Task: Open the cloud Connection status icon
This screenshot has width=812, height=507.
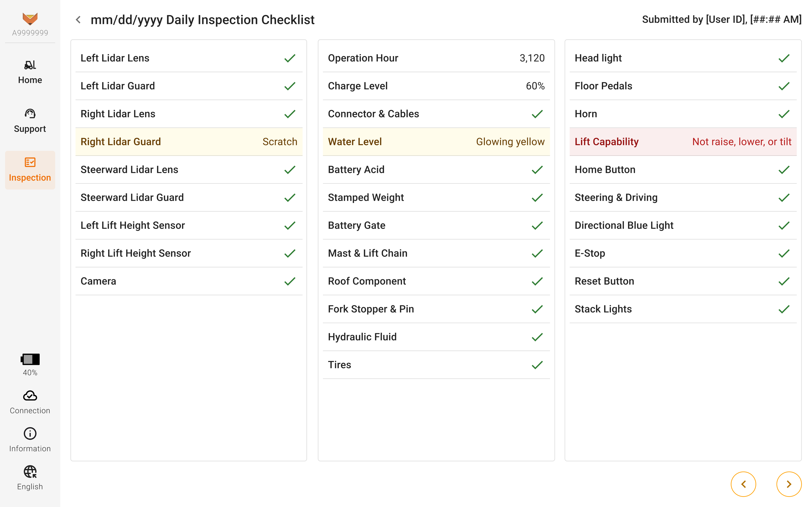Action: click(x=30, y=396)
